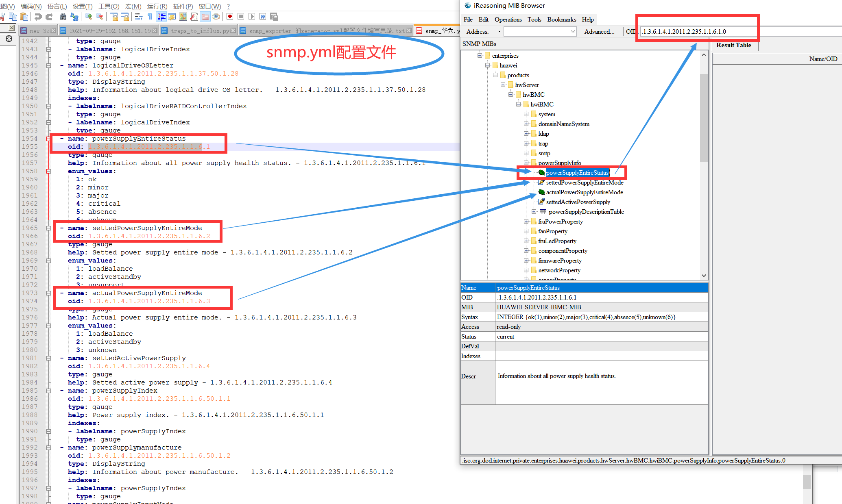This screenshot has width=842, height=504.
Task: Click the Zoom In toolbar icon
Action: (88, 17)
